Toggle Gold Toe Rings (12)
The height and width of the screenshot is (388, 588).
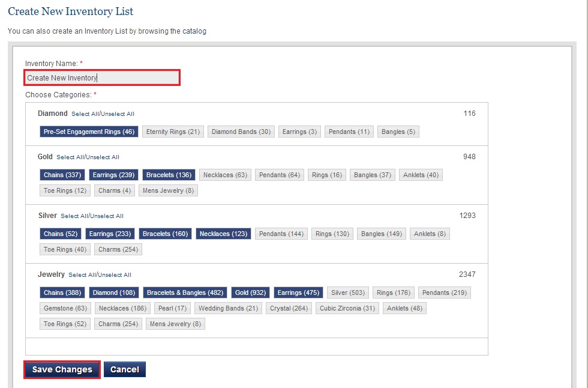65,190
